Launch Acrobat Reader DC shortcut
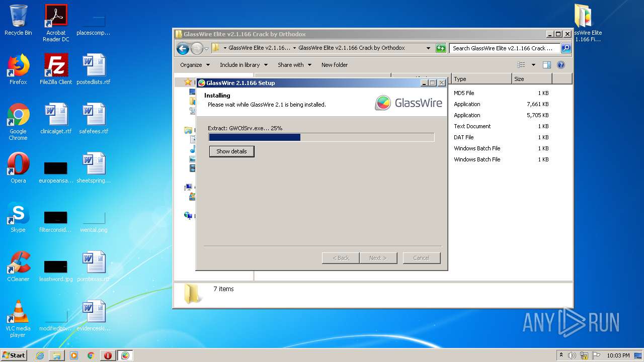Viewport: 644px width, 362px height. pyautogui.click(x=56, y=23)
